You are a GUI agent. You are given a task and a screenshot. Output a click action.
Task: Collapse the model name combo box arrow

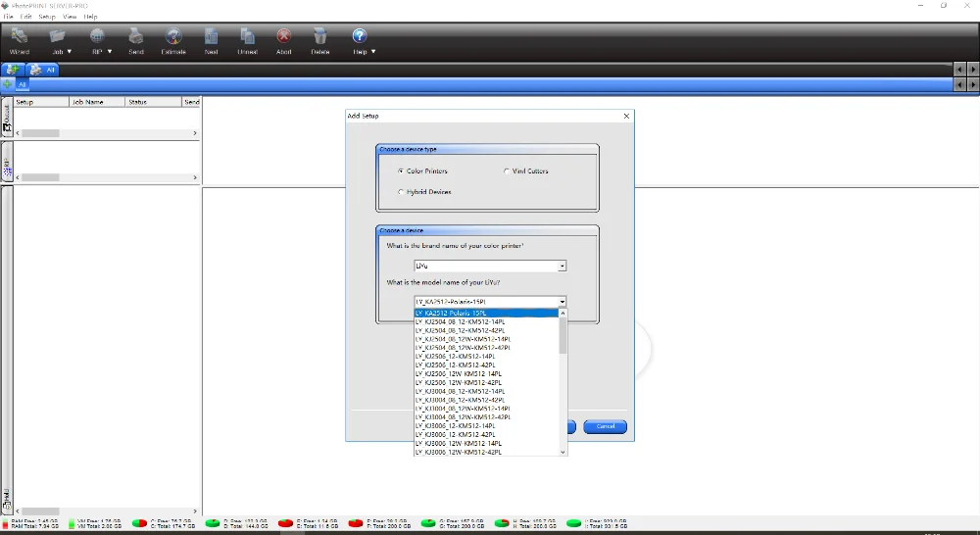[x=562, y=302]
